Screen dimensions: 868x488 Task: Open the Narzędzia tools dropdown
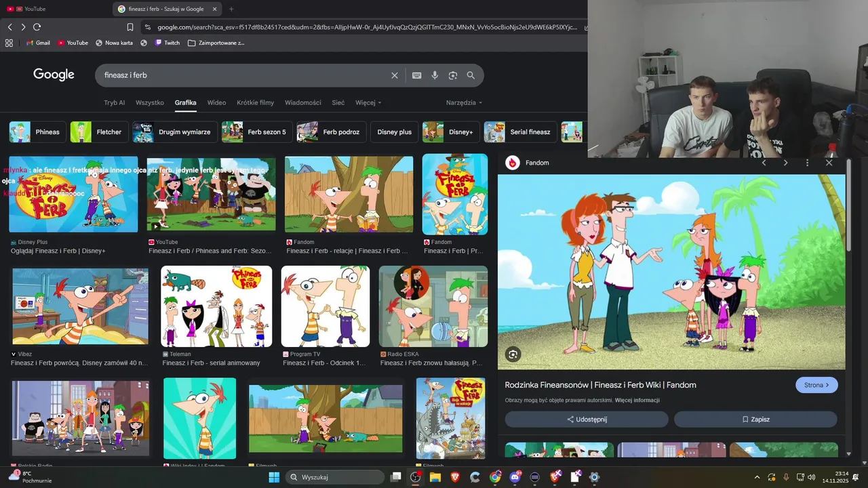[464, 103]
